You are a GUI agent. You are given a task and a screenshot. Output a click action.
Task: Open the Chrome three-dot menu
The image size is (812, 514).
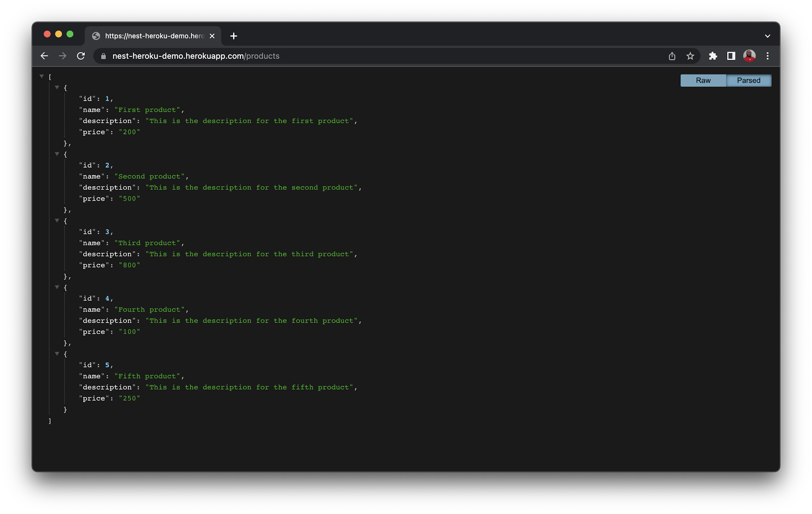pyautogui.click(x=767, y=56)
